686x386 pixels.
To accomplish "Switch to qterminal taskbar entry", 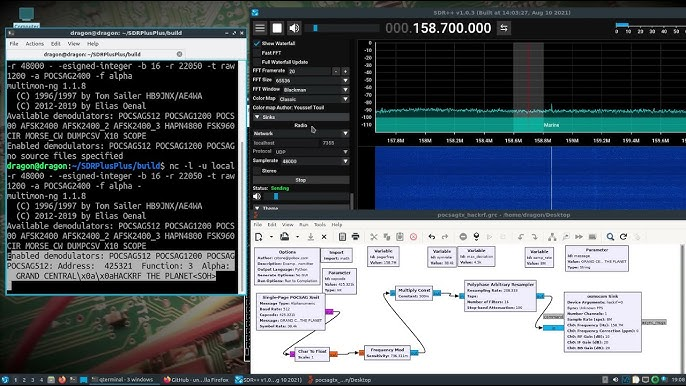I will coord(123,380).
